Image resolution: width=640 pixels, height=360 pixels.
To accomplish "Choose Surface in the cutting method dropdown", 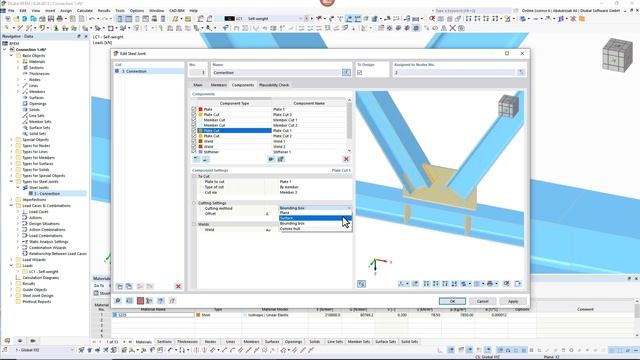I will point(315,218).
